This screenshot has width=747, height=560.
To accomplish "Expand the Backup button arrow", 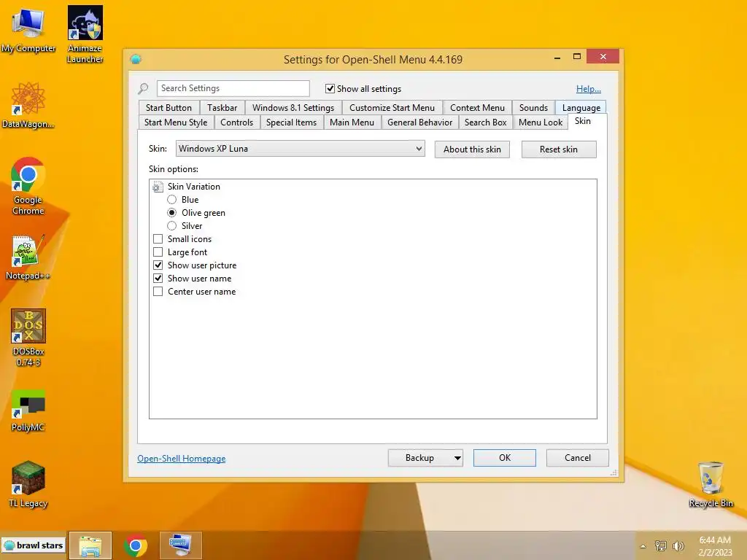I will [457, 458].
